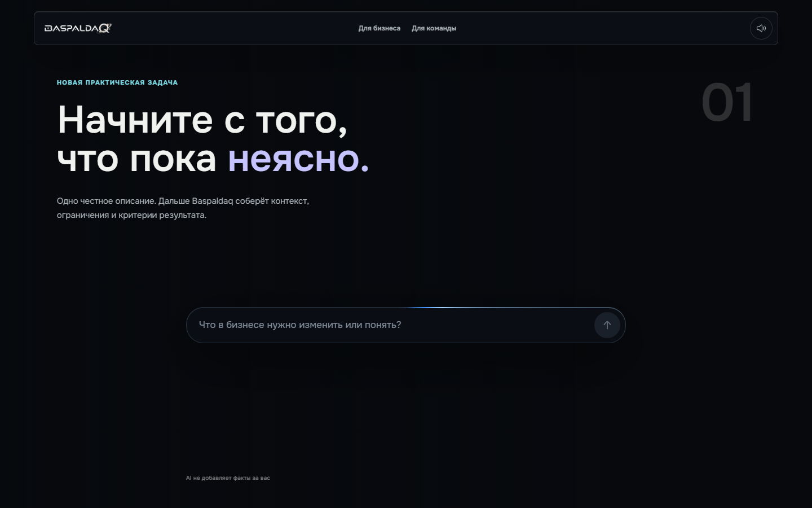Image resolution: width=812 pixels, height=508 pixels.
Task: Click the "Начните с того," heading line
Action: [x=202, y=120]
